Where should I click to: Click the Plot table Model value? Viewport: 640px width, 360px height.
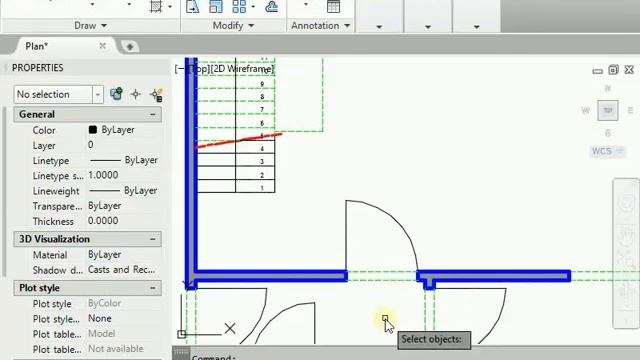[102, 334]
